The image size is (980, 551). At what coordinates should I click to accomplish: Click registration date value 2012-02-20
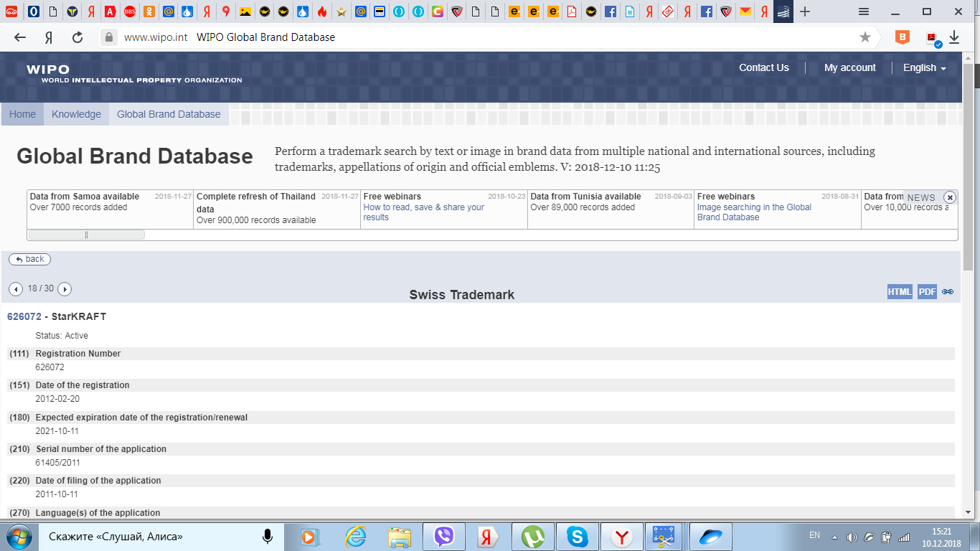[x=57, y=399]
